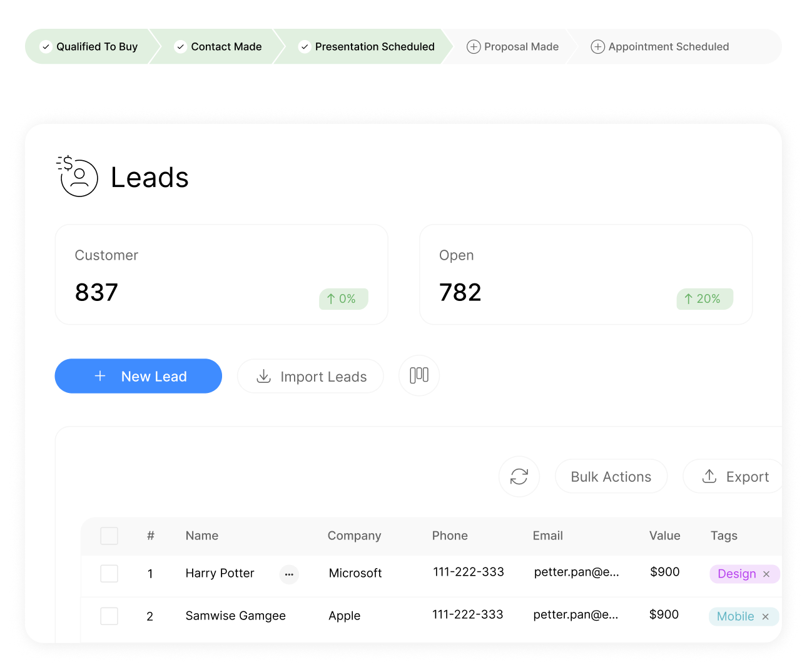The height and width of the screenshot is (672, 807).
Task: Export the leads using Export button
Action: pos(735,477)
